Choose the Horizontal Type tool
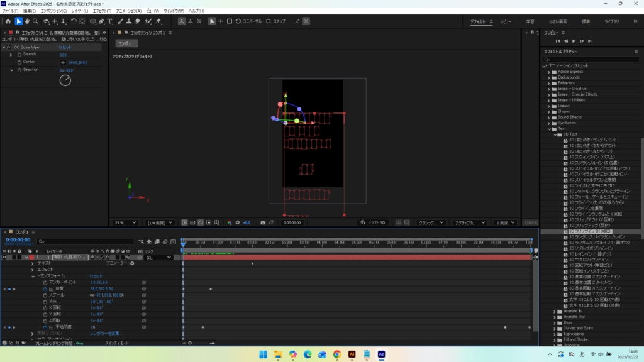Viewport: 644px width, 362px height. (111, 21)
